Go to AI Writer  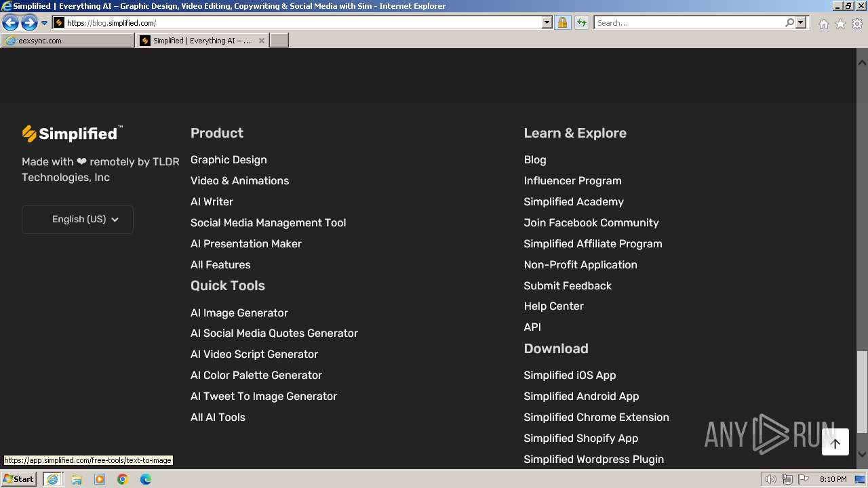tap(212, 202)
